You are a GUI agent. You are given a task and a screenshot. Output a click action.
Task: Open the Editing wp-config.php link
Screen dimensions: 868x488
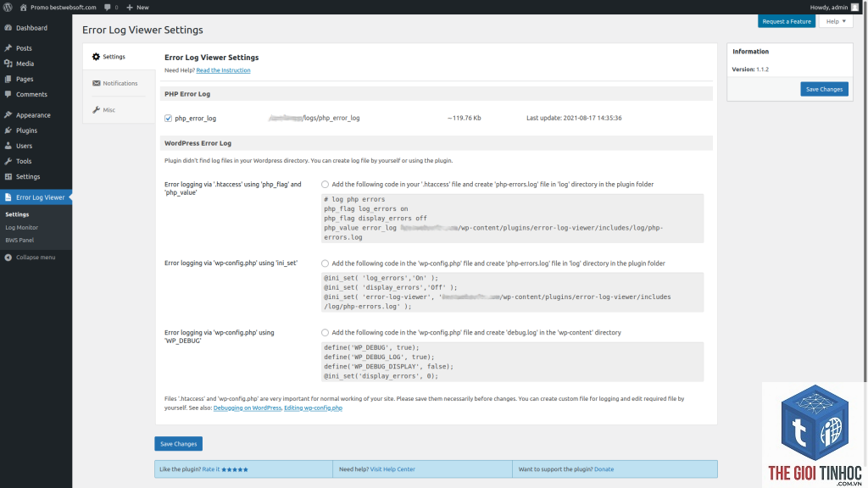[x=314, y=408]
